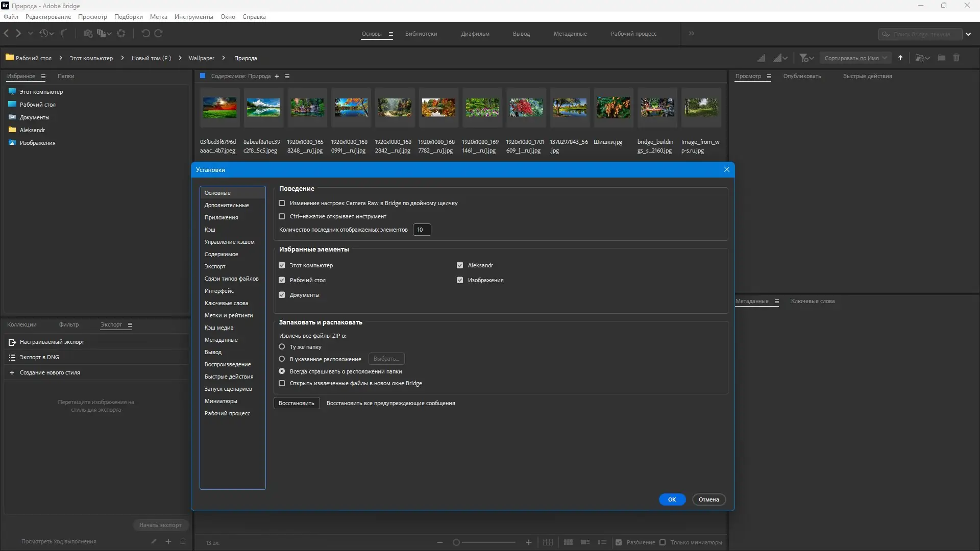Screen dimensions: 980x551
Task: Rotate image 90° counterclockwise
Action: click(x=145, y=34)
